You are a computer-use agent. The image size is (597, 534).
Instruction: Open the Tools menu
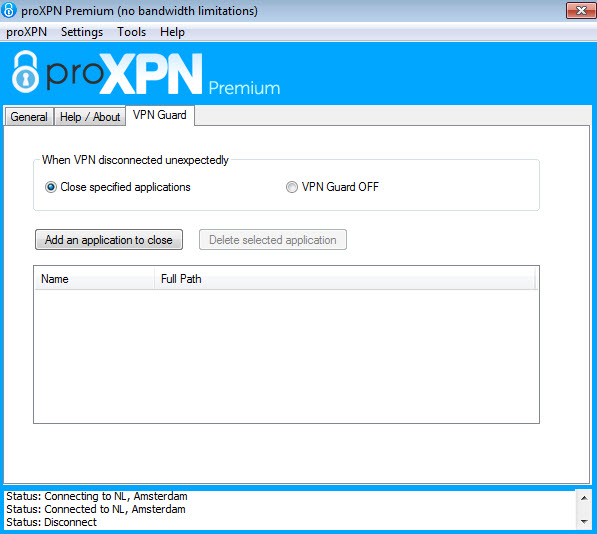coord(131,32)
